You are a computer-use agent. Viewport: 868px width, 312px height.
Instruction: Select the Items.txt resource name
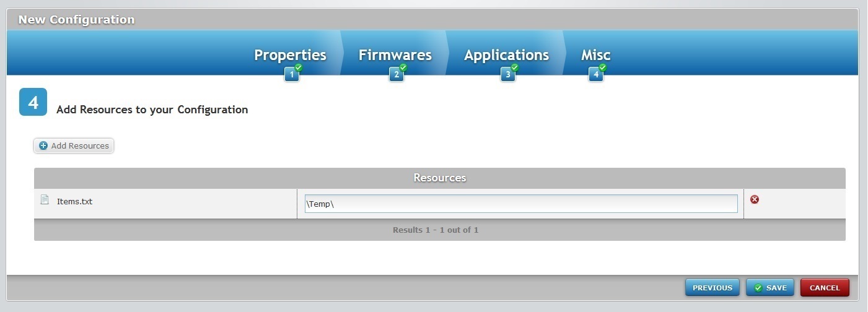(x=74, y=201)
